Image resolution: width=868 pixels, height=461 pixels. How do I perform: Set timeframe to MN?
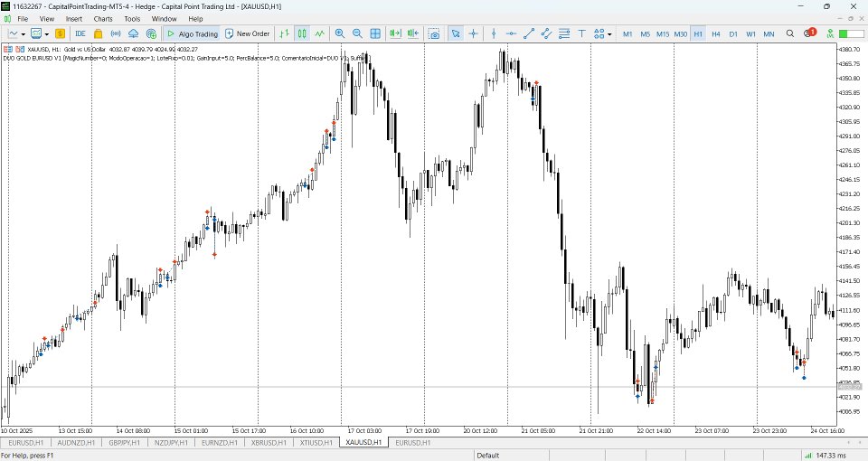coord(769,33)
